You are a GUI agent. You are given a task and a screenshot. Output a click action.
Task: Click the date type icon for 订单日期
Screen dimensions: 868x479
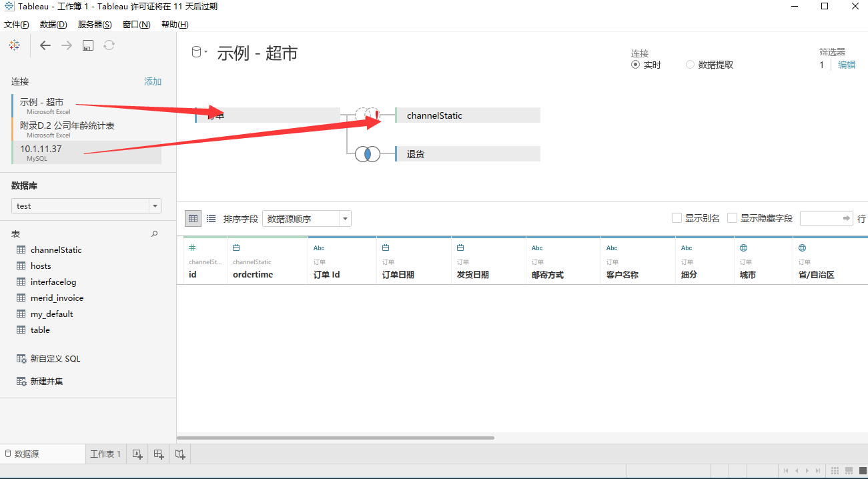tap(386, 248)
